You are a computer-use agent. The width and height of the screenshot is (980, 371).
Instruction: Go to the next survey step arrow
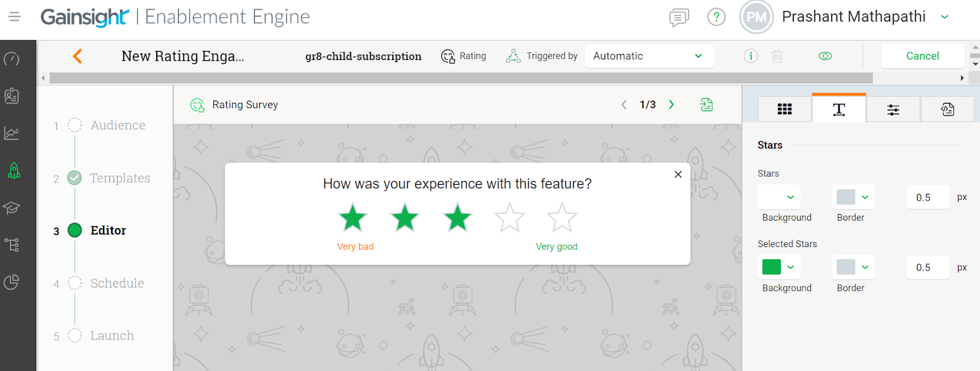671,105
